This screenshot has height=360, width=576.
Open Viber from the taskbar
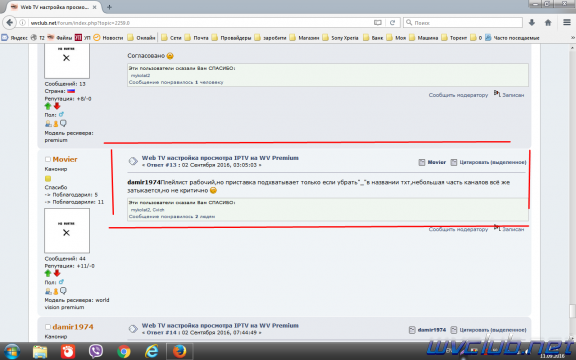click(96, 352)
